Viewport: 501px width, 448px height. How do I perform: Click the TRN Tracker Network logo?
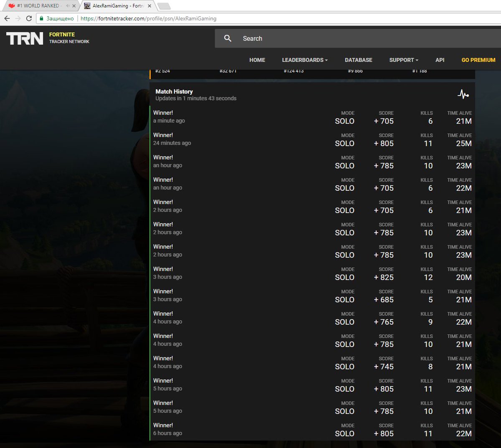(25, 38)
